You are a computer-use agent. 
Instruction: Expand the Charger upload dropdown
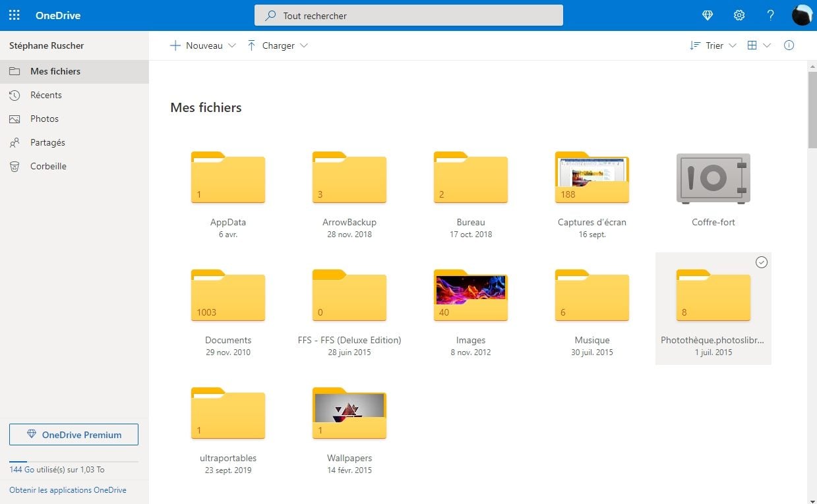coord(278,45)
